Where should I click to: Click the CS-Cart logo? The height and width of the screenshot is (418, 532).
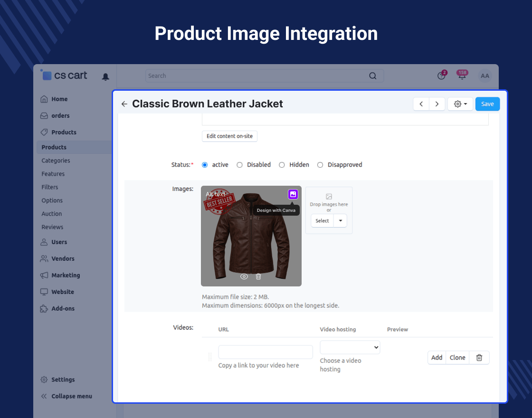(x=64, y=75)
